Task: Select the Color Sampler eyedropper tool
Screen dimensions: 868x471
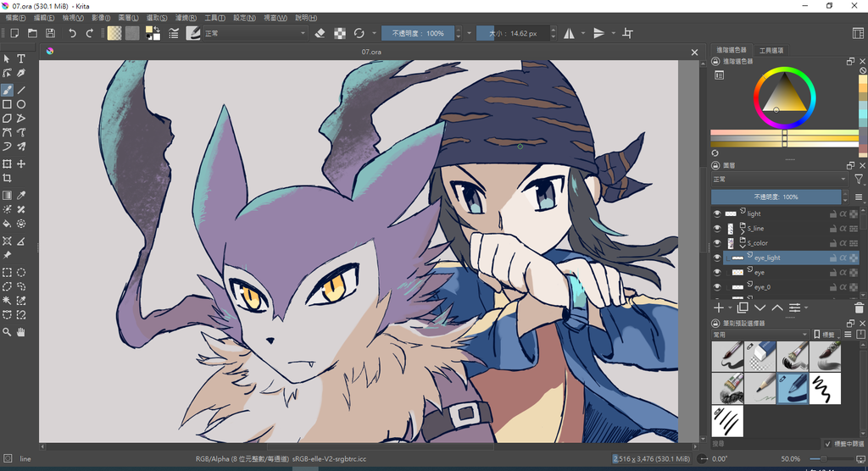Action: [21, 196]
